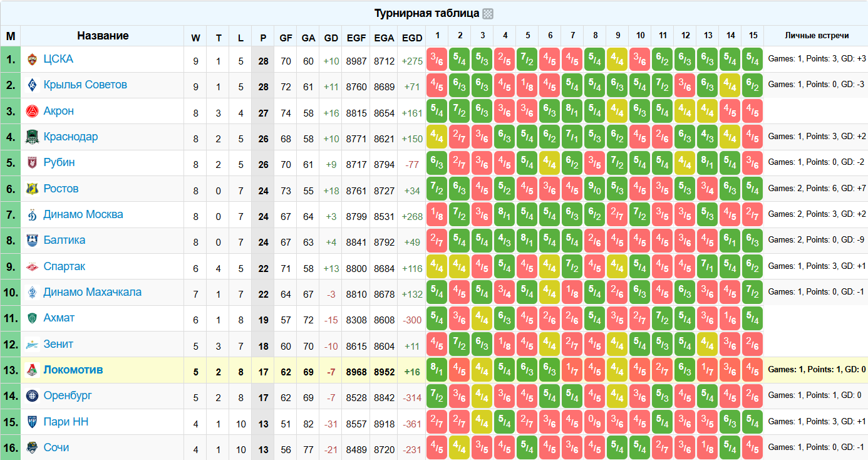Click the Sochi team logo

tap(33, 448)
